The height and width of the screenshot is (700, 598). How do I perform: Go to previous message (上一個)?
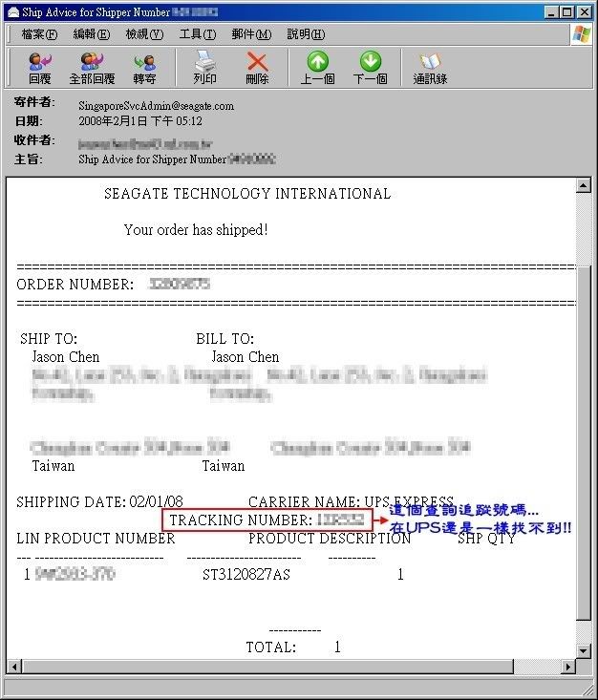[317, 68]
